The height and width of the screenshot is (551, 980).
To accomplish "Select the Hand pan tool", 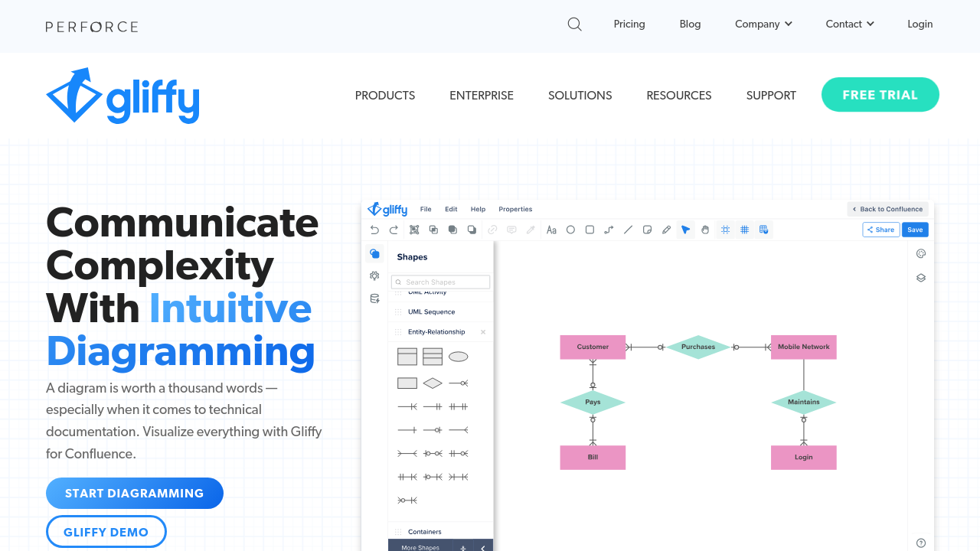I will click(x=705, y=230).
